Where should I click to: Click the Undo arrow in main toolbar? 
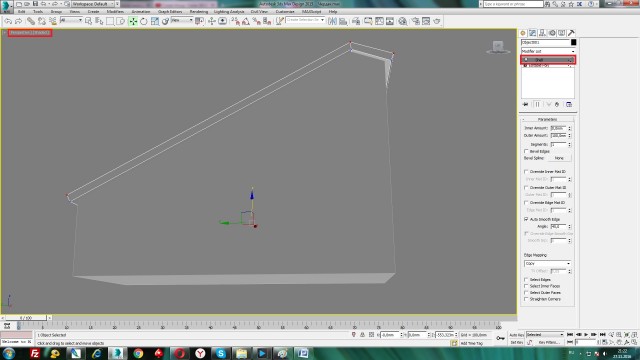click(x=8, y=21)
